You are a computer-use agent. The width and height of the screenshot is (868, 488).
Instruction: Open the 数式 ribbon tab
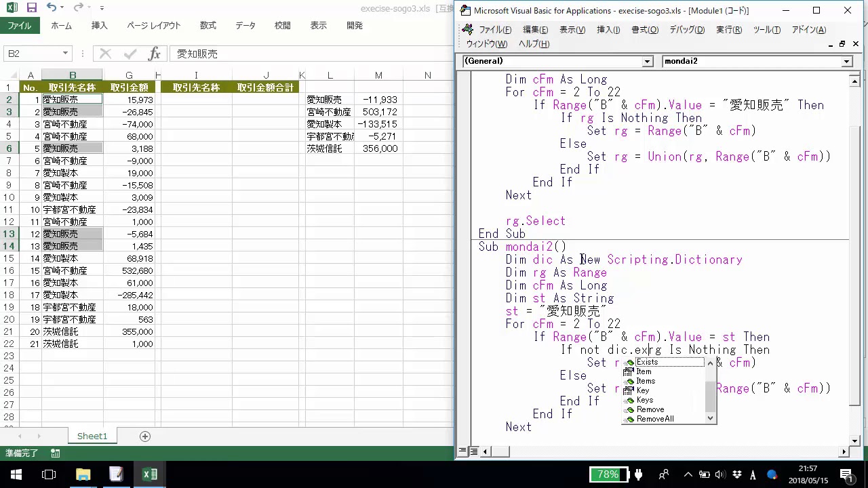click(208, 26)
